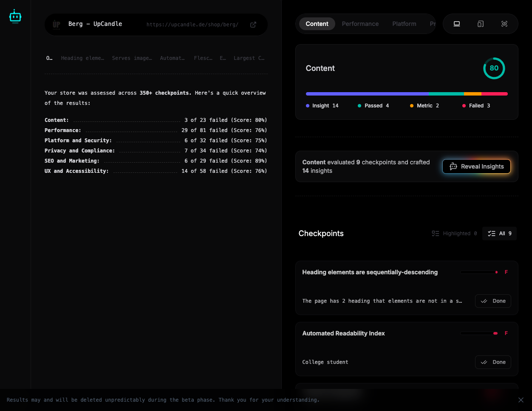Click the robot logo in the left sidebar
The width and height of the screenshot is (532, 411).
tap(15, 16)
